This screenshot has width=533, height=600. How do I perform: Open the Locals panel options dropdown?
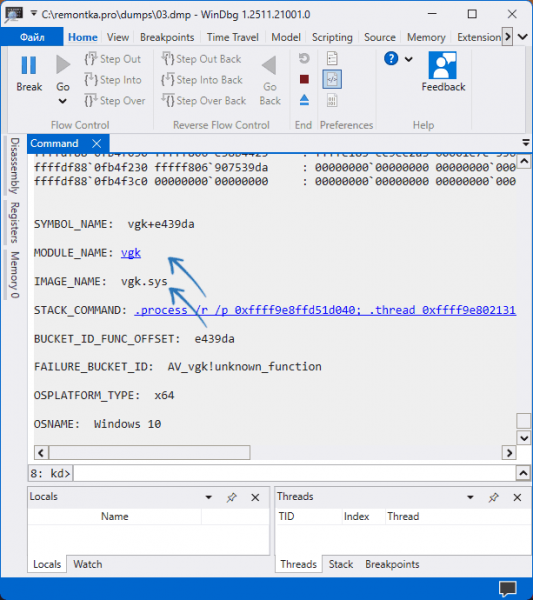tap(209, 497)
